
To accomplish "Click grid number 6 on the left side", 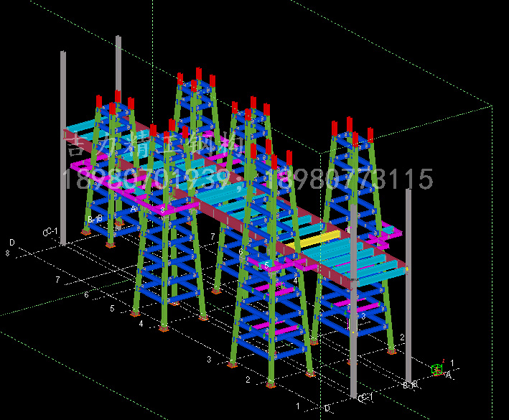I will pyautogui.click(x=86, y=294).
